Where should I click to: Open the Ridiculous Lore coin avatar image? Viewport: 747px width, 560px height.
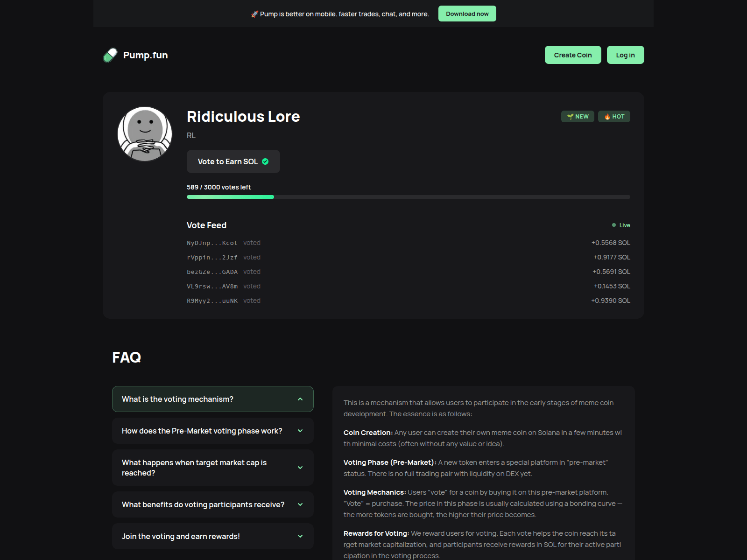(145, 134)
